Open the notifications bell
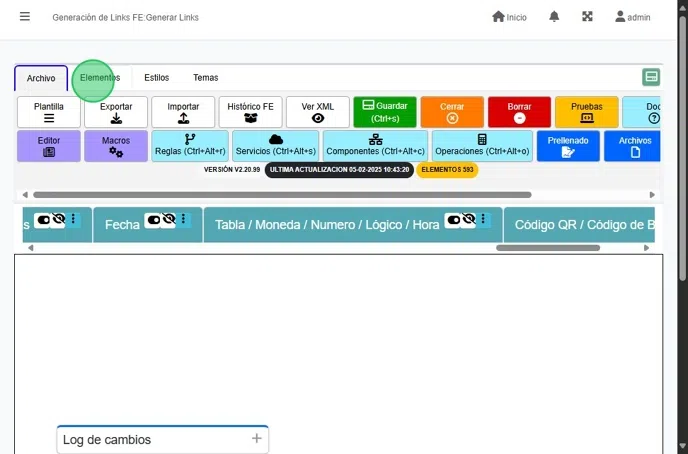688x454 pixels. click(x=554, y=17)
